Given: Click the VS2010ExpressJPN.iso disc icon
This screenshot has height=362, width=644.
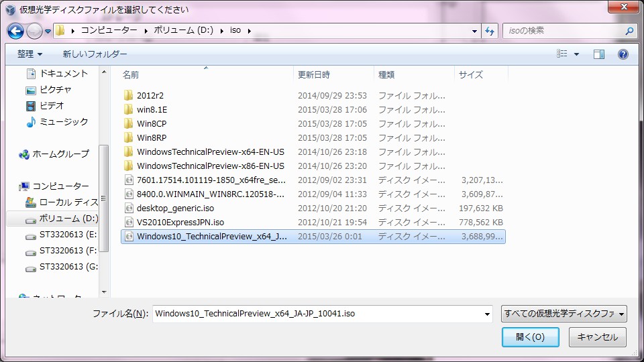Looking at the screenshot, I should (129, 222).
